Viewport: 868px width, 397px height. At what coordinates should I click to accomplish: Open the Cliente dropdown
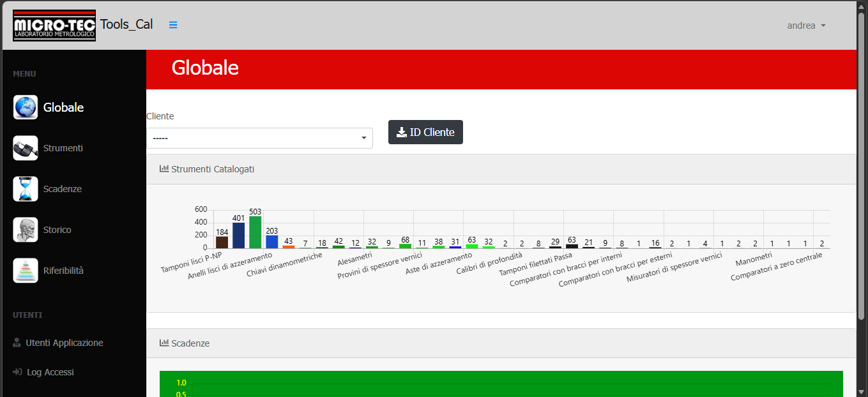pyautogui.click(x=259, y=138)
